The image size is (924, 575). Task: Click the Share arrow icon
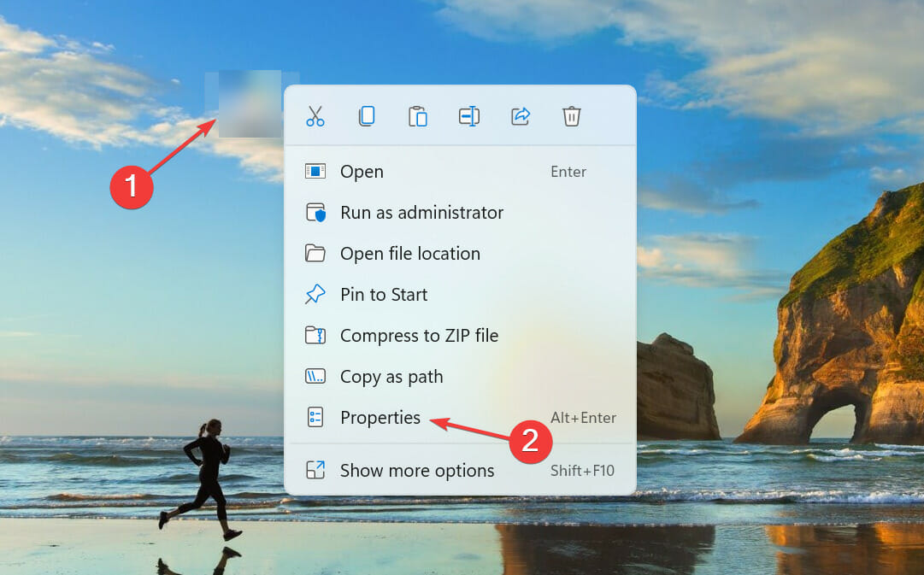pyautogui.click(x=521, y=116)
